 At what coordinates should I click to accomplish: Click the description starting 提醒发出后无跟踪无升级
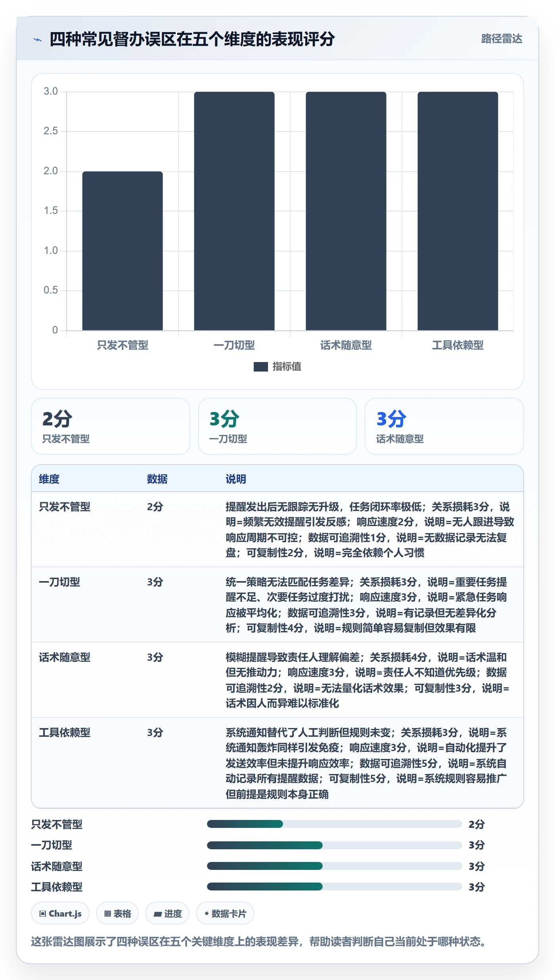pyautogui.click(x=370, y=530)
